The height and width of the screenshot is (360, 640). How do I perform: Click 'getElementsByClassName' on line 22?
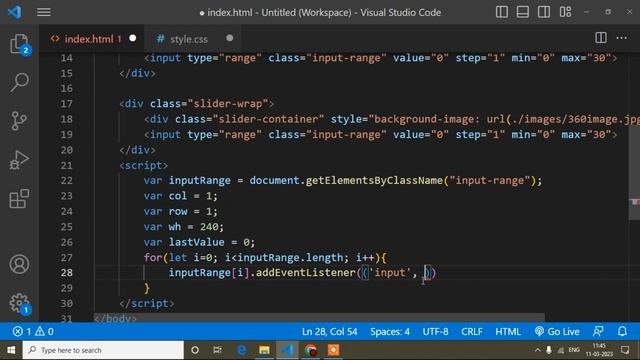click(374, 180)
